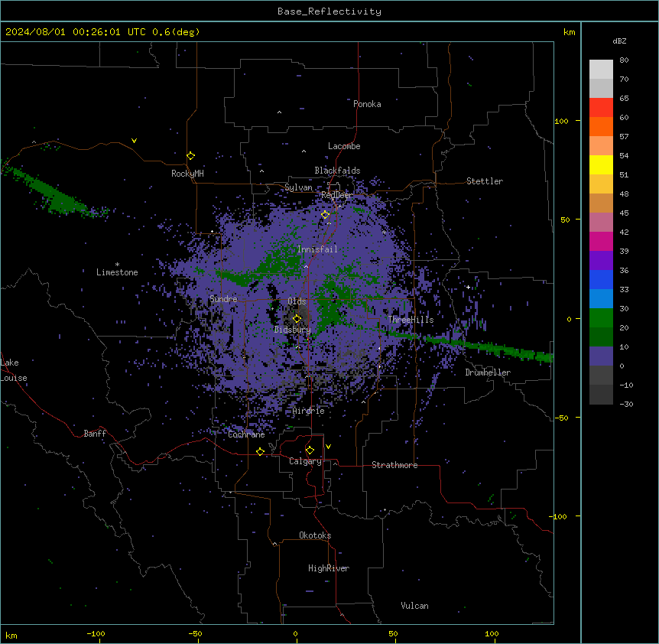
Task: Click the Stettler city label
Action: (x=485, y=181)
